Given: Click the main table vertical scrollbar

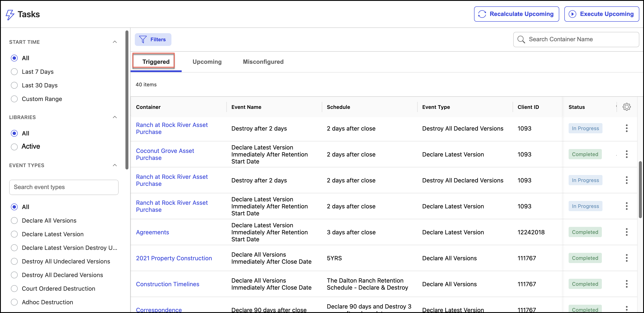Looking at the screenshot, I should click(x=640, y=190).
